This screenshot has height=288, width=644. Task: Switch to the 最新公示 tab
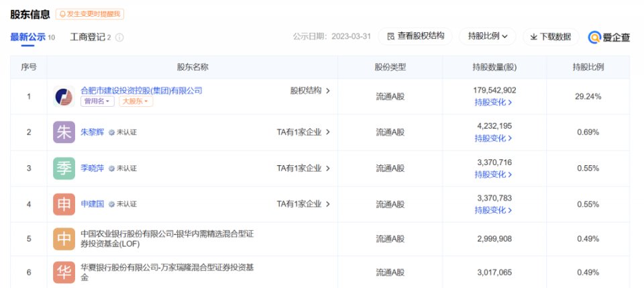pos(28,37)
